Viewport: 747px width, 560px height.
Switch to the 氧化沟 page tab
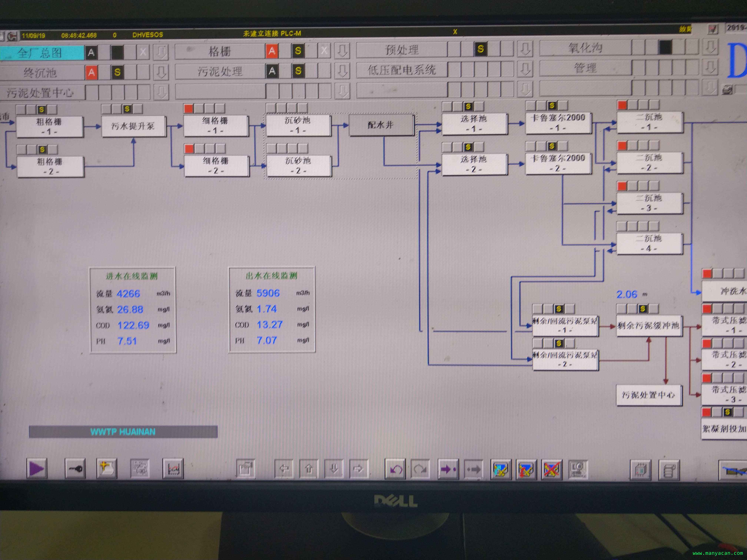[585, 48]
